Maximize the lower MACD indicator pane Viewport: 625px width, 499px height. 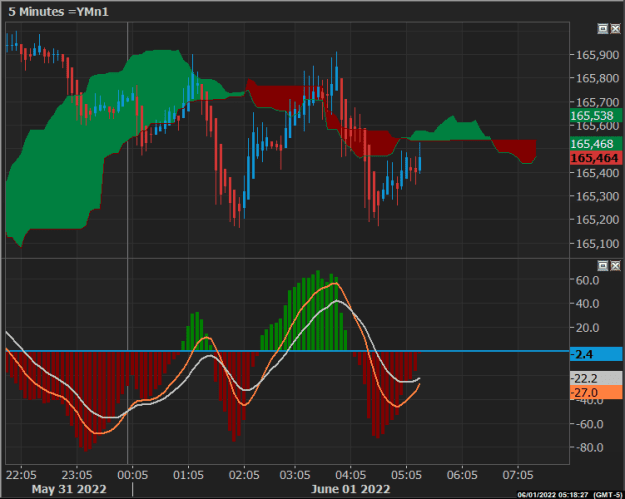(603, 265)
